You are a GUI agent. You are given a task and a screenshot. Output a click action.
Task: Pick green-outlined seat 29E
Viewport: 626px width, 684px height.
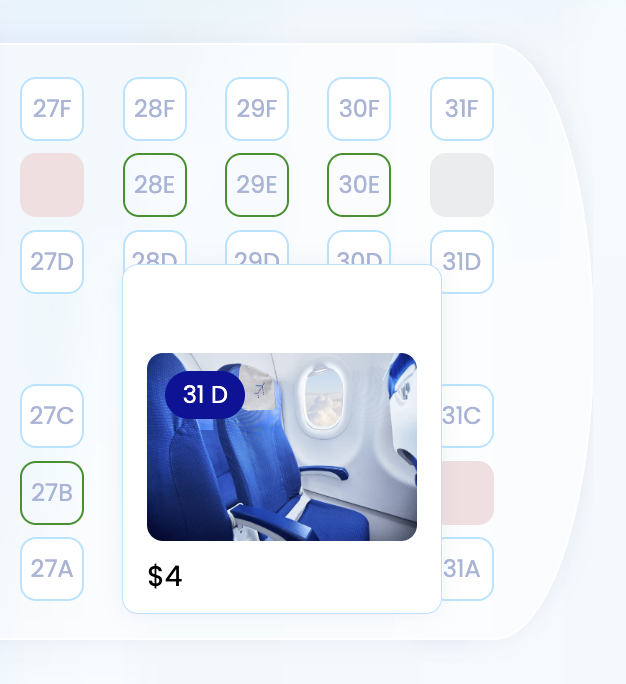click(257, 185)
